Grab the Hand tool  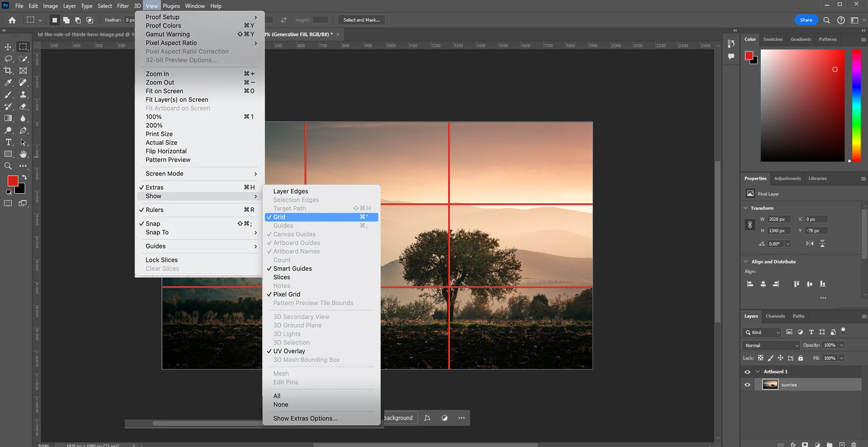tap(23, 153)
